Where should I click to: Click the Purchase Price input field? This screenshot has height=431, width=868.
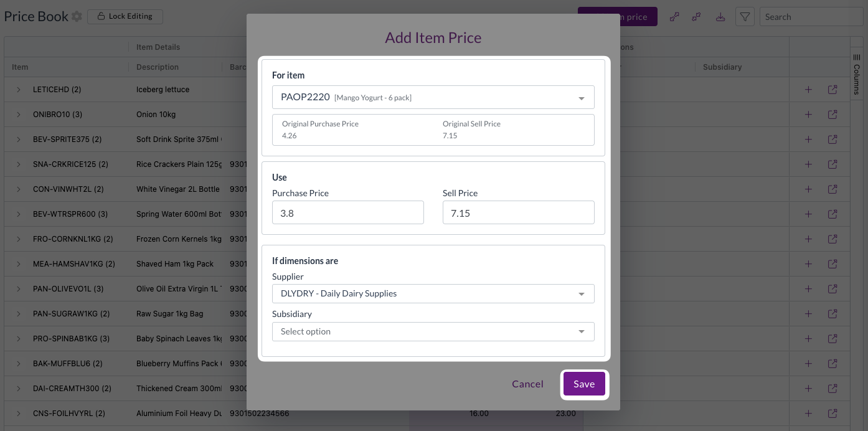347,212
